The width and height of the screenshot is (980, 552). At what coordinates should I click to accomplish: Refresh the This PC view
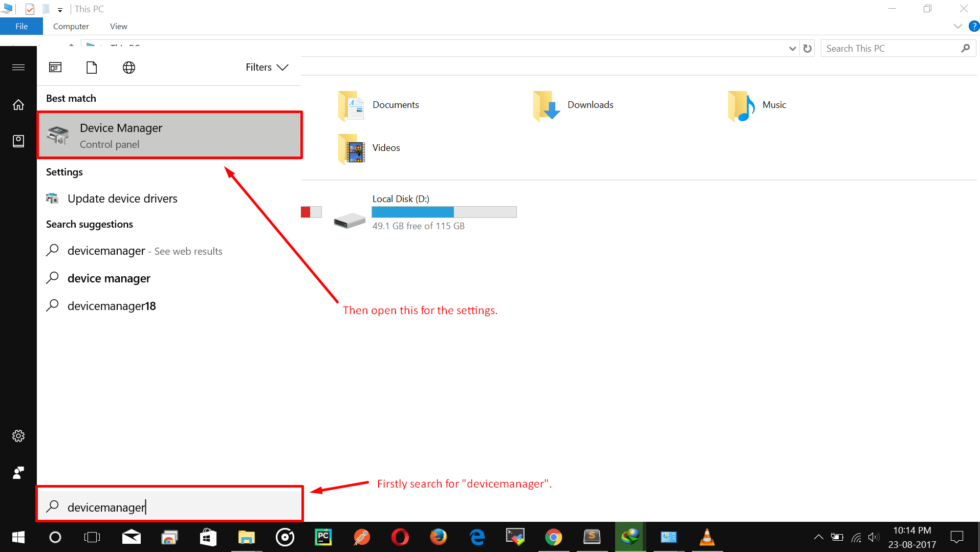coord(808,49)
